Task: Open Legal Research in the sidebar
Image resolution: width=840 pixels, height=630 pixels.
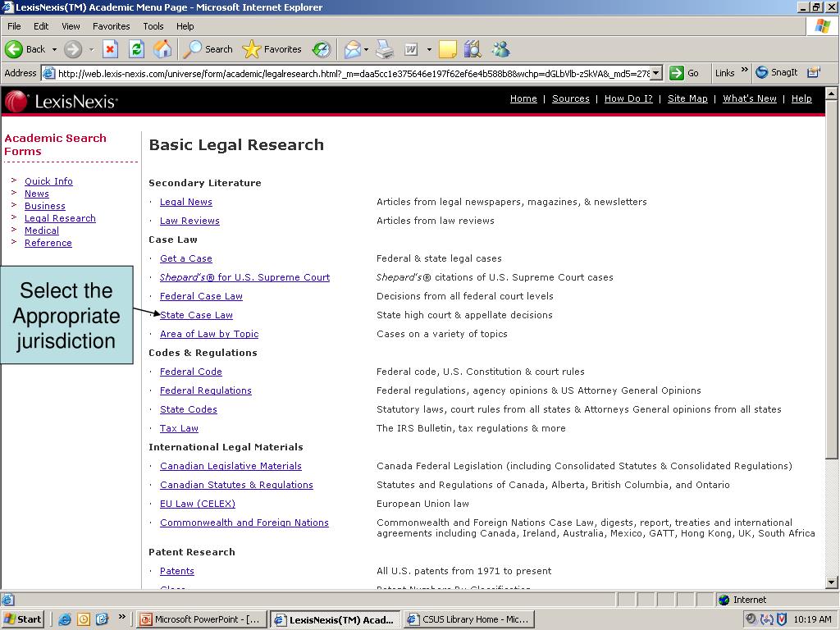Action: (x=60, y=218)
